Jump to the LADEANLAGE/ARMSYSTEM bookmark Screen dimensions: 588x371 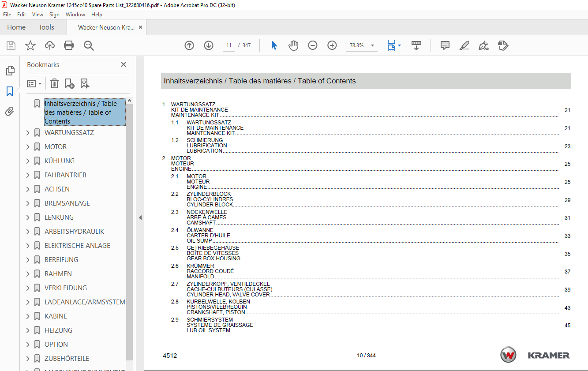tap(85, 302)
